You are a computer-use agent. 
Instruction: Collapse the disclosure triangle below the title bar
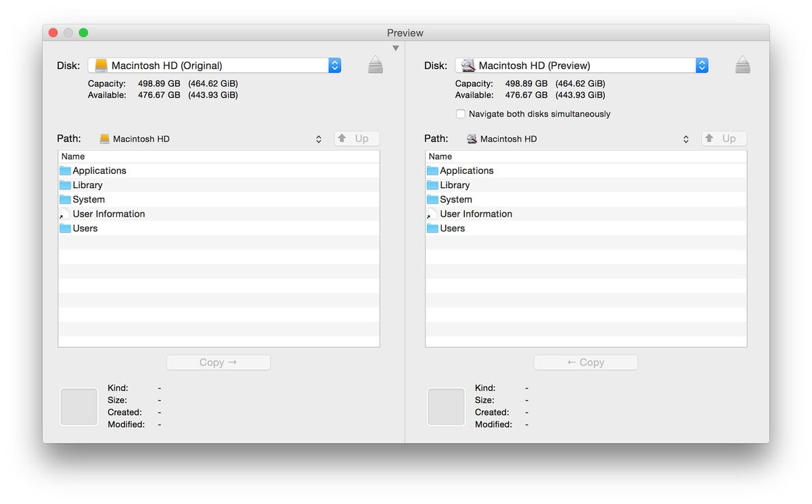point(395,47)
